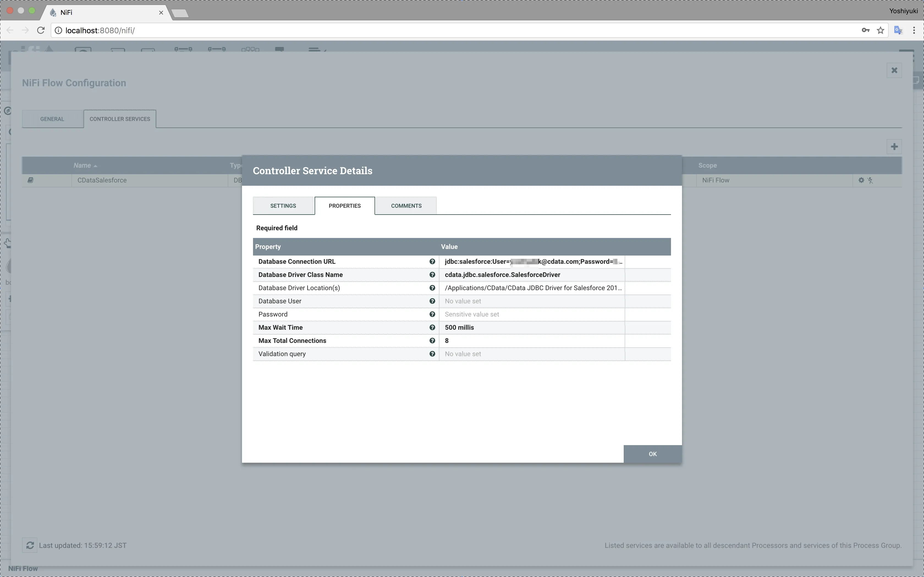Screen dimensions: 924x577
Task: Enable CDataSalesforce with the lightning bolt toggle
Action: [x=871, y=180]
